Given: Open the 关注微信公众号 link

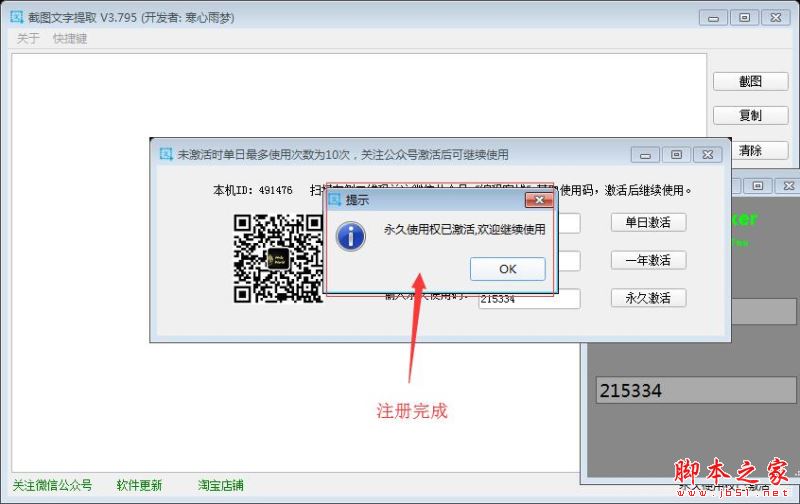Looking at the screenshot, I should coord(52,485).
